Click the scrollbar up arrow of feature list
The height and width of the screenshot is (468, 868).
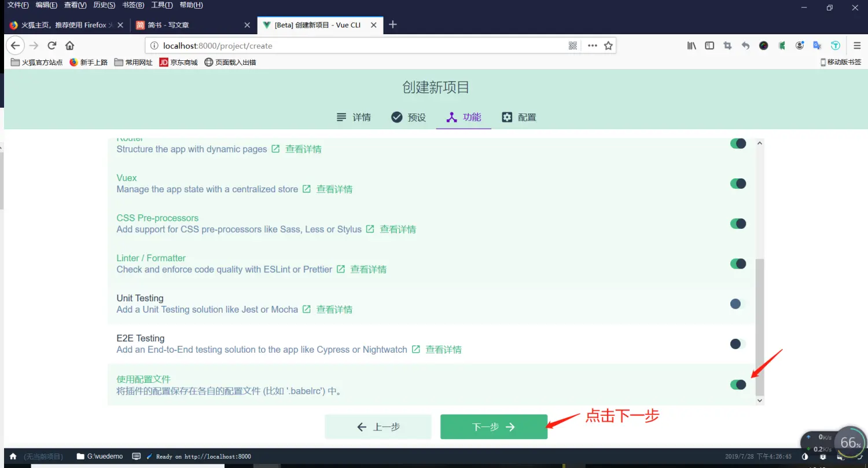click(x=760, y=142)
